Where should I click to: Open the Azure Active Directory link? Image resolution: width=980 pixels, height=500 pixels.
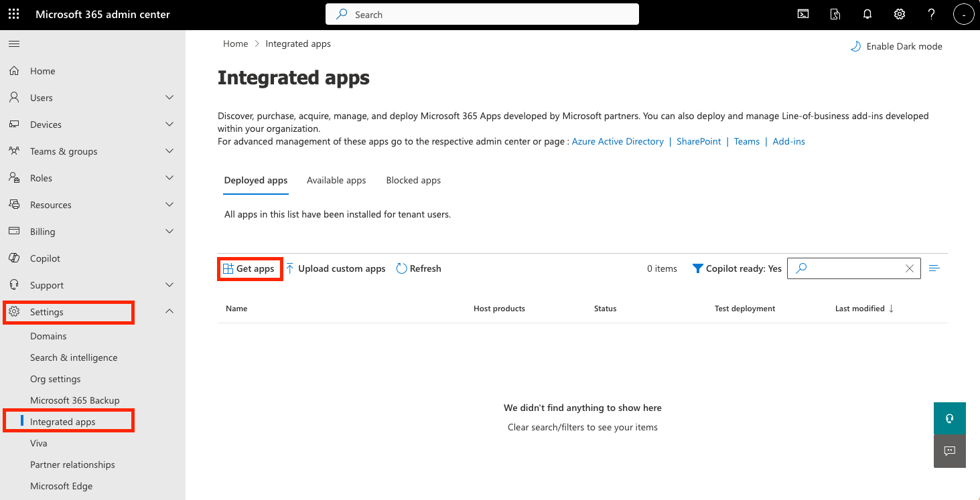pos(618,141)
